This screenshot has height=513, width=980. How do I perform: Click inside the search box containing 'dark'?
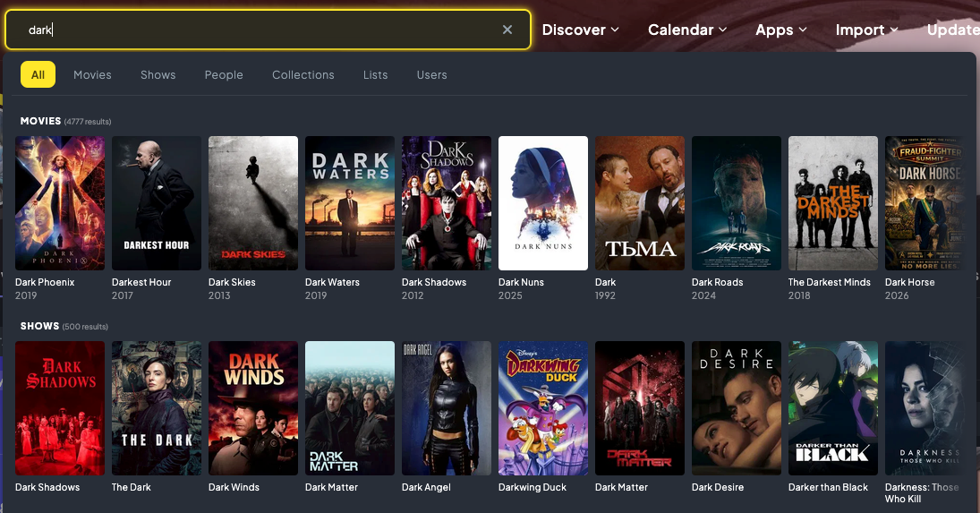click(268, 30)
